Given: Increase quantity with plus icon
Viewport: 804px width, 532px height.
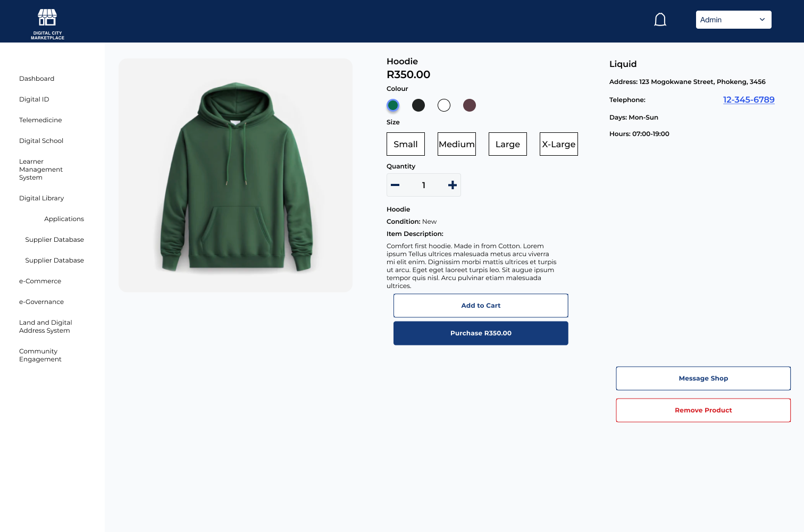Looking at the screenshot, I should pyautogui.click(x=453, y=185).
